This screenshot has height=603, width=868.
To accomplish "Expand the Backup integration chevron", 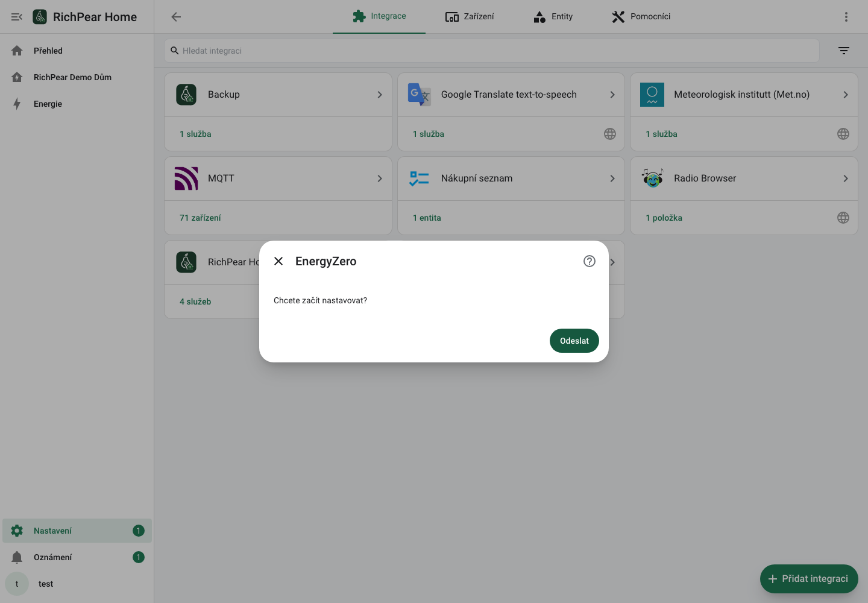I will [380, 95].
